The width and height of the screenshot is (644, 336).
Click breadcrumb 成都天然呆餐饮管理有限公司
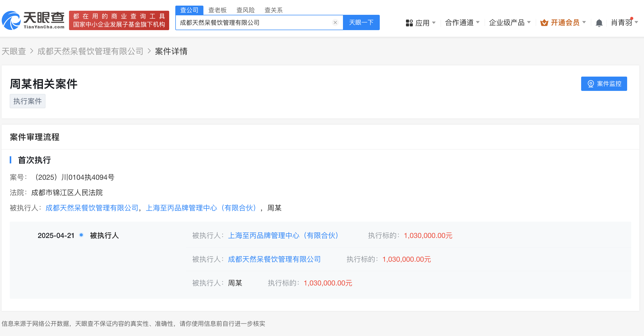90,51
